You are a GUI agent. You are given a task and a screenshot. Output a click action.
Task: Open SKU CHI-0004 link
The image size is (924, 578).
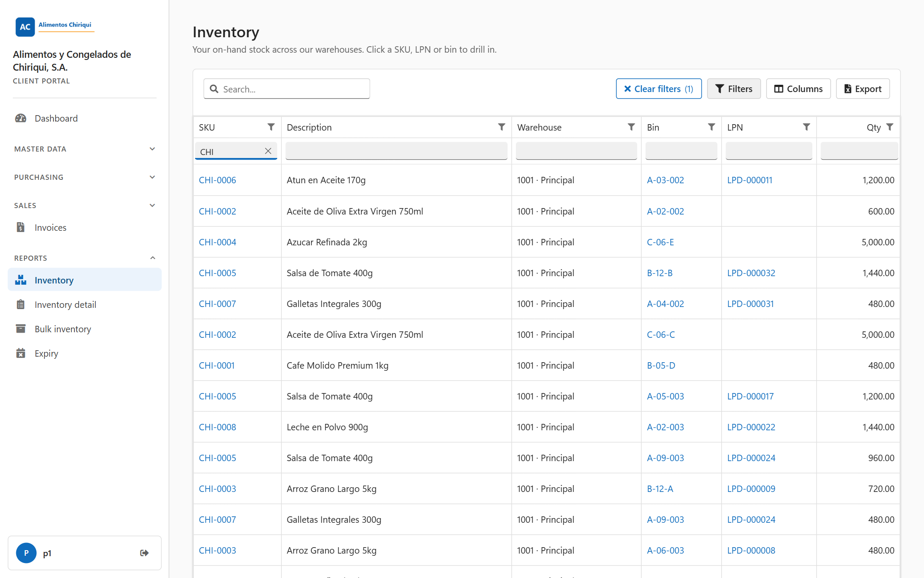point(217,242)
